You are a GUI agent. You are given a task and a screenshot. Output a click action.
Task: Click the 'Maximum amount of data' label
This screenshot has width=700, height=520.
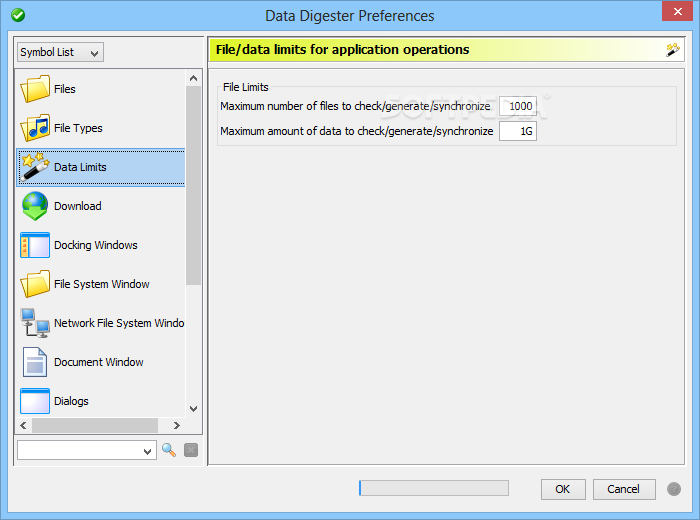pos(357,131)
